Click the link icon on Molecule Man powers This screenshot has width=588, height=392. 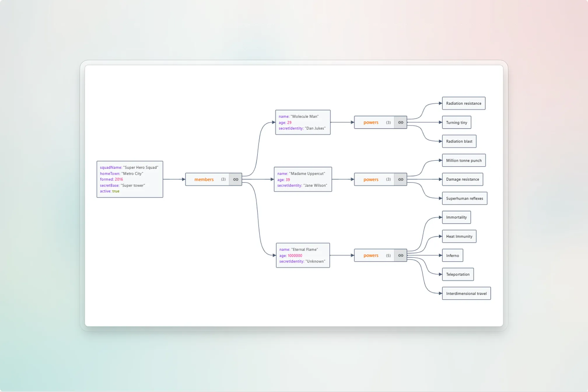coord(401,123)
